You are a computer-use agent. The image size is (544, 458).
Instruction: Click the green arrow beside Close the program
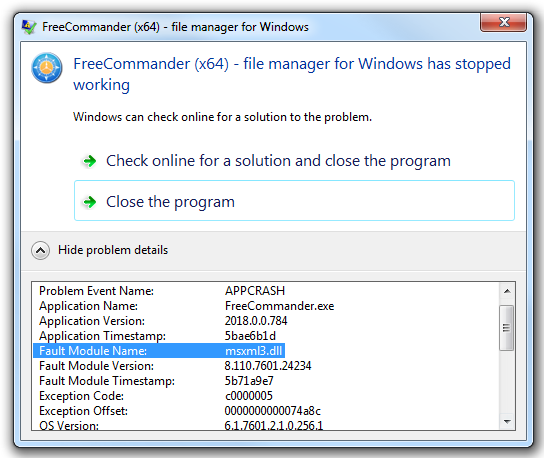click(90, 202)
